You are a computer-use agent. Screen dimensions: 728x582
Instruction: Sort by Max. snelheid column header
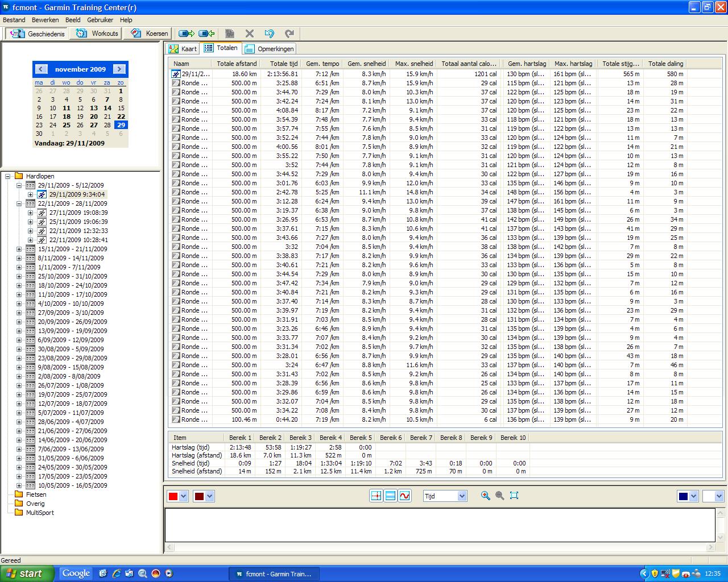pos(413,64)
